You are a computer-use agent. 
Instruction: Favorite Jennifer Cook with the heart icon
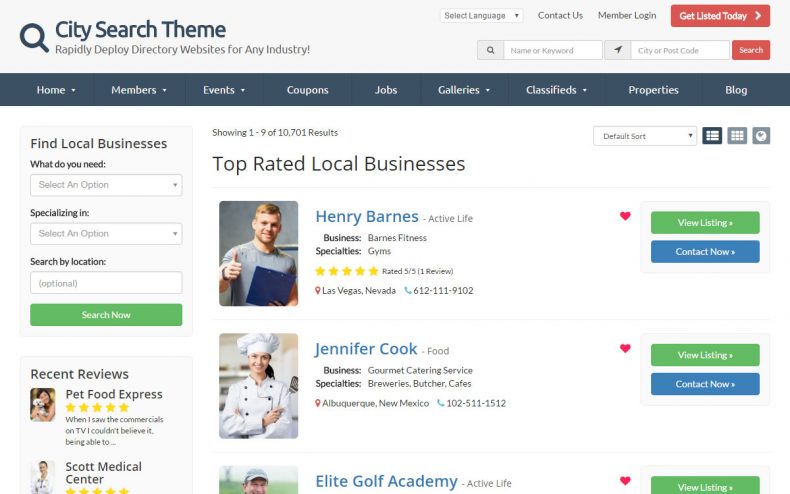coord(625,348)
